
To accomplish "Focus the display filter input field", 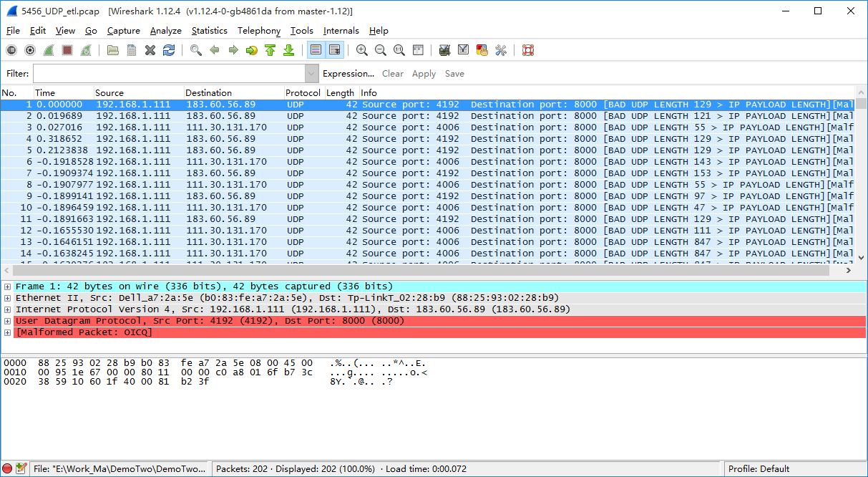I will 169,74.
